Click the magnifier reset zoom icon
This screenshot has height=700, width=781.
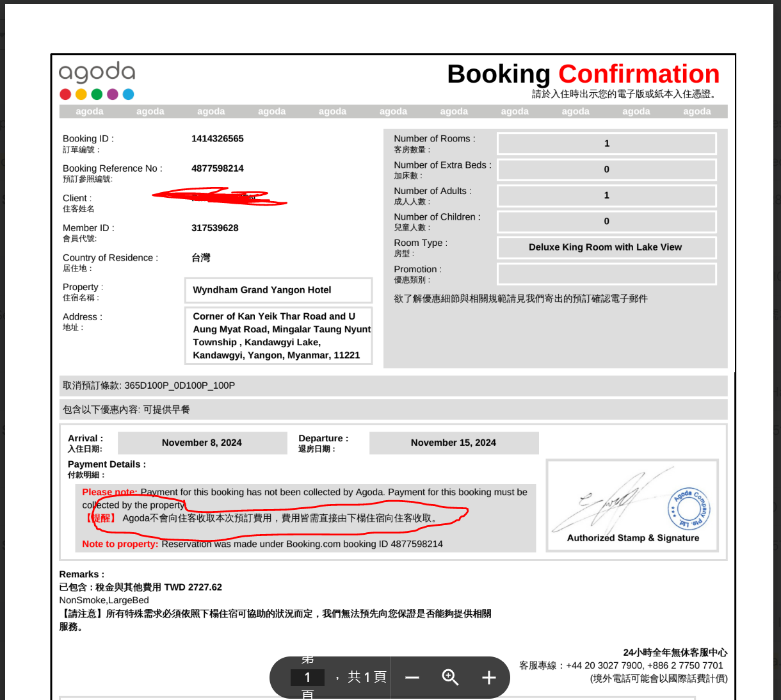pos(450,677)
